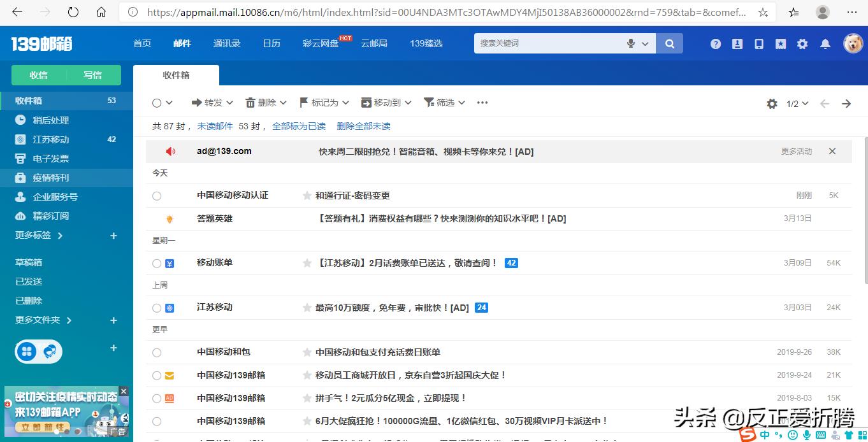This screenshot has height=442, width=868.
Task: Click the more actions ellipsis icon
Action: pos(482,102)
